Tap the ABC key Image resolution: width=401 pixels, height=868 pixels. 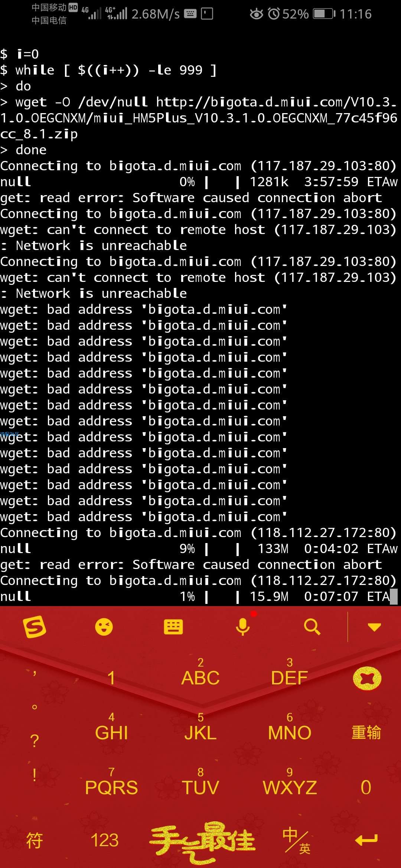click(200, 672)
